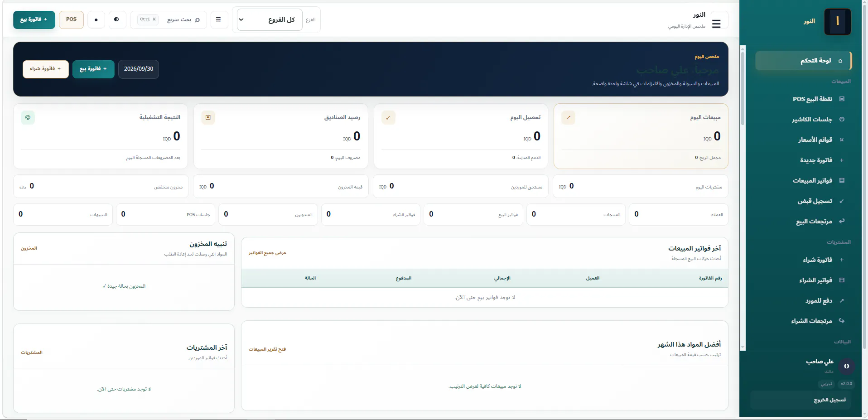This screenshot has height=420, width=868.
Task: Click the trend icon on مبيعات اليوم card
Action: (x=569, y=117)
